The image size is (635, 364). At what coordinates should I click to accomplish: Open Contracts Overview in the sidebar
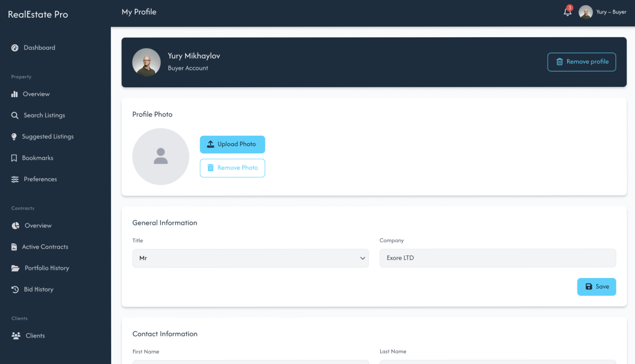38,226
